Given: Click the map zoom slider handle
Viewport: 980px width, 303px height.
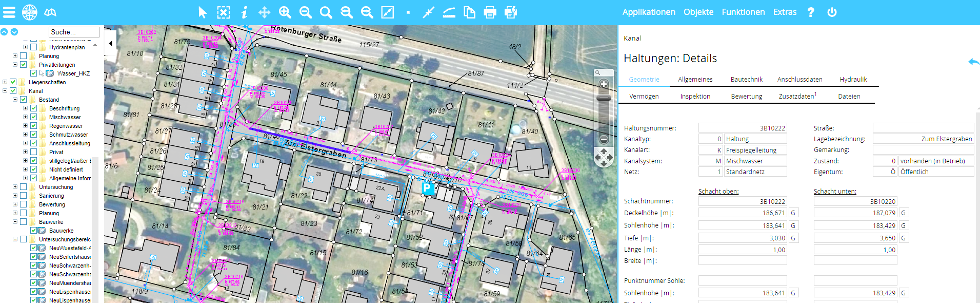Looking at the screenshot, I should [x=604, y=98].
